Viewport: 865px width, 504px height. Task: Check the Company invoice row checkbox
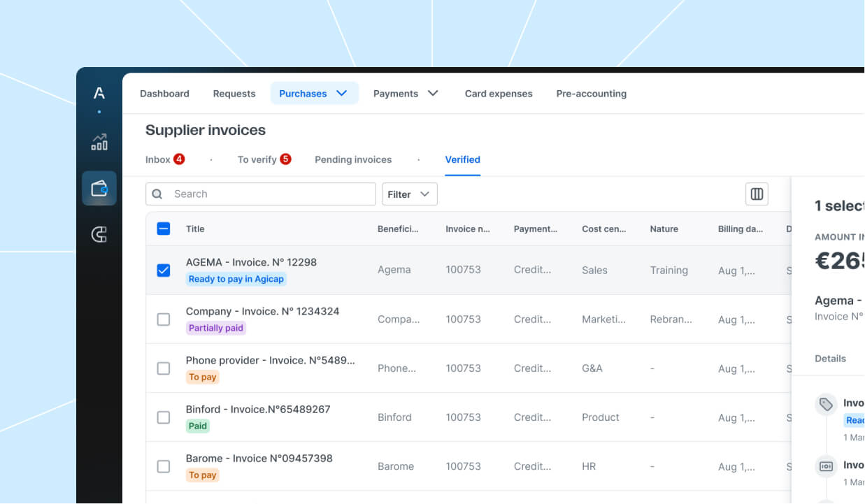163,319
